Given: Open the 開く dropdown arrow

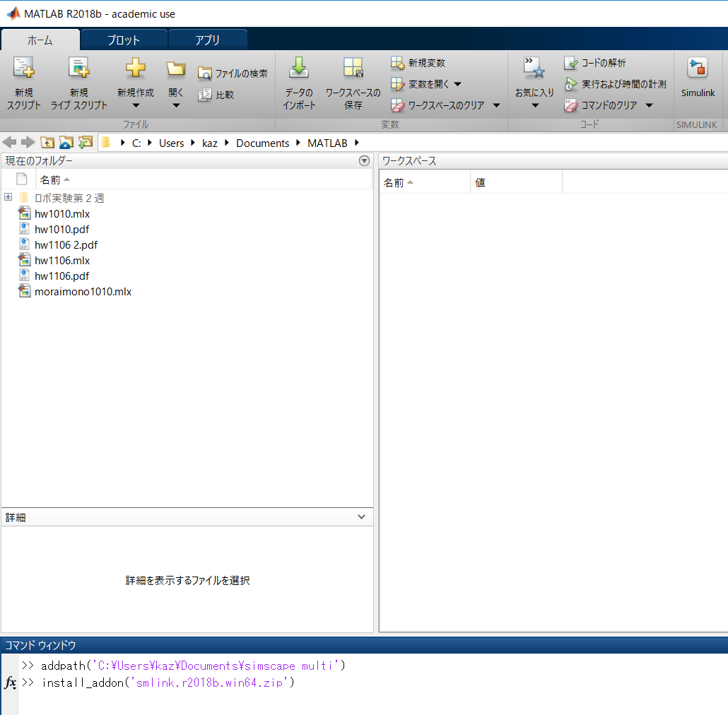Looking at the screenshot, I should 176,106.
